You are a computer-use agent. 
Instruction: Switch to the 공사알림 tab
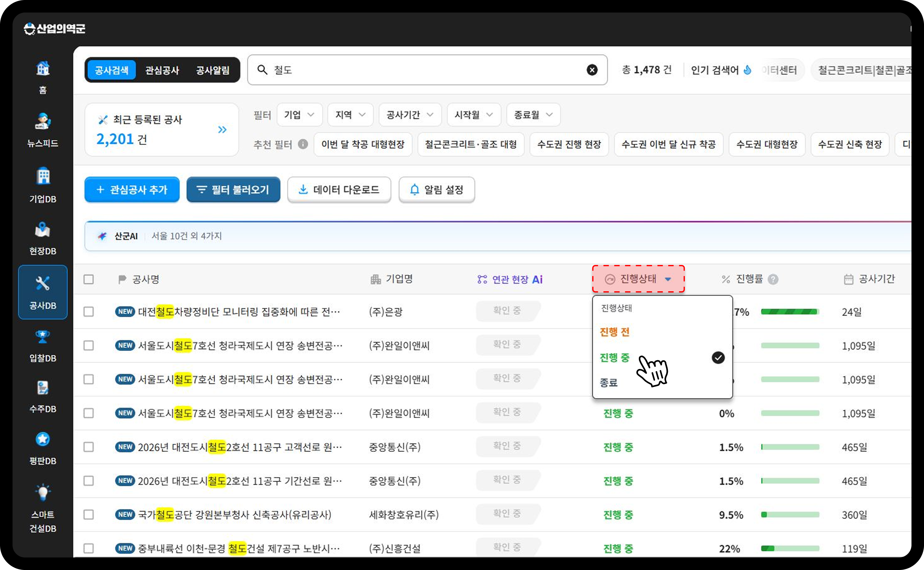click(x=213, y=70)
